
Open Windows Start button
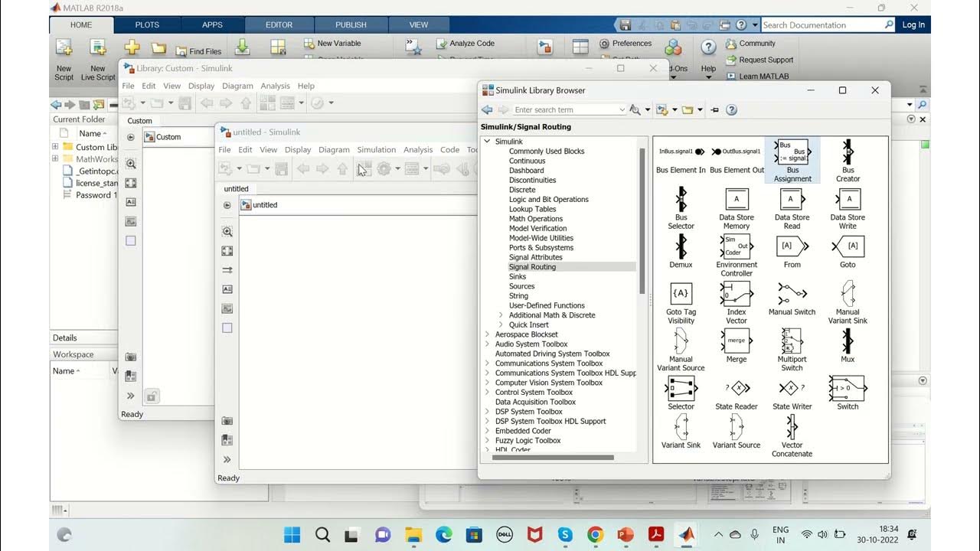(292, 534)
